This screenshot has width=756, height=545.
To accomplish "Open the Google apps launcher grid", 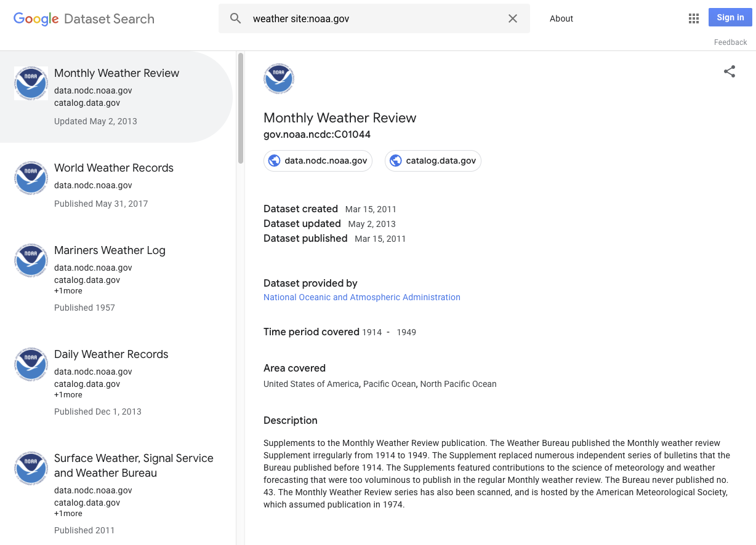I will [693, 18].
